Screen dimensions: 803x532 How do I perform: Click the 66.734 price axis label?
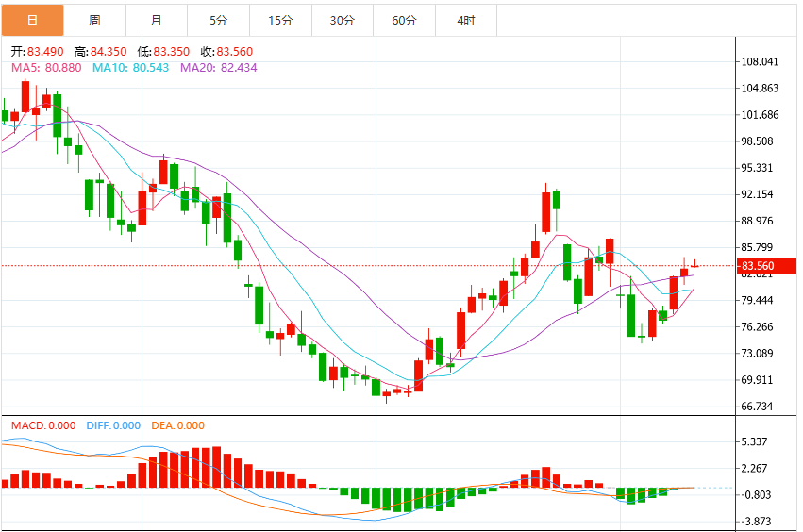pyautogui.click(x=758, y=407)
